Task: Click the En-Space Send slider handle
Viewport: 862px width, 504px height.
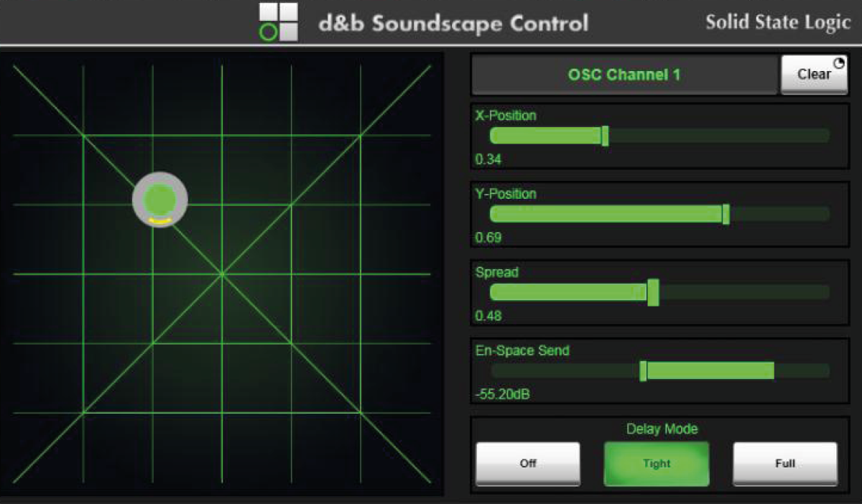Action: (x=643, y=370)
